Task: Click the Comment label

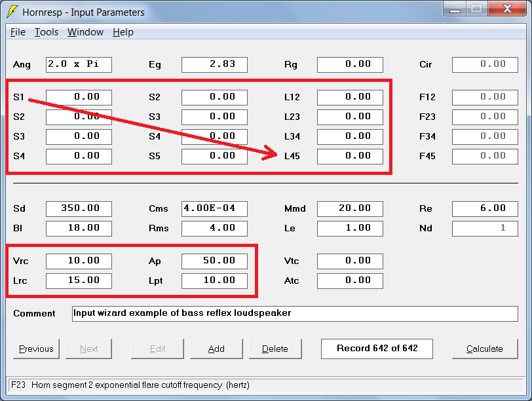Action: tap(34, 314)
